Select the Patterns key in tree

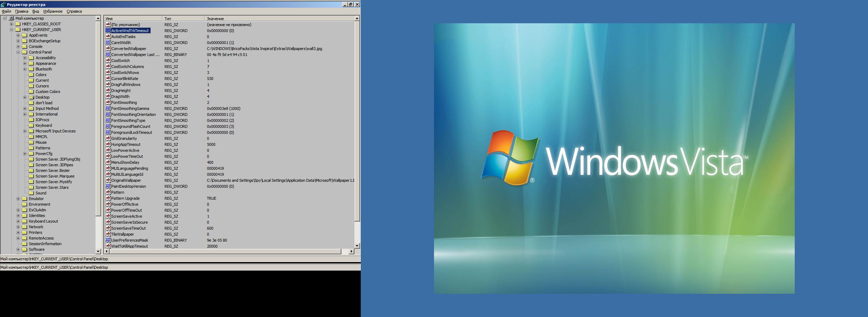pos(43,148)
